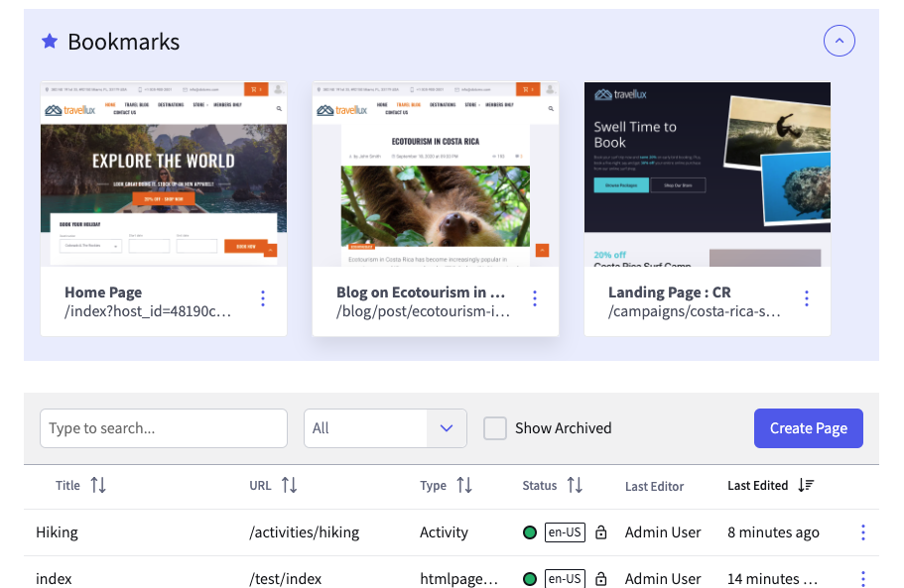The image size is (904, 588).
Task: Collapse the Bookmarks panel with the chevron
Action: pyautogui.click(x=839, y=41)
